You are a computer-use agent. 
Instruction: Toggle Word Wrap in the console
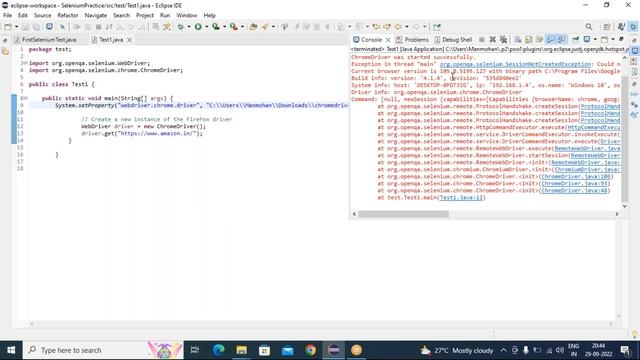point(540,40)
